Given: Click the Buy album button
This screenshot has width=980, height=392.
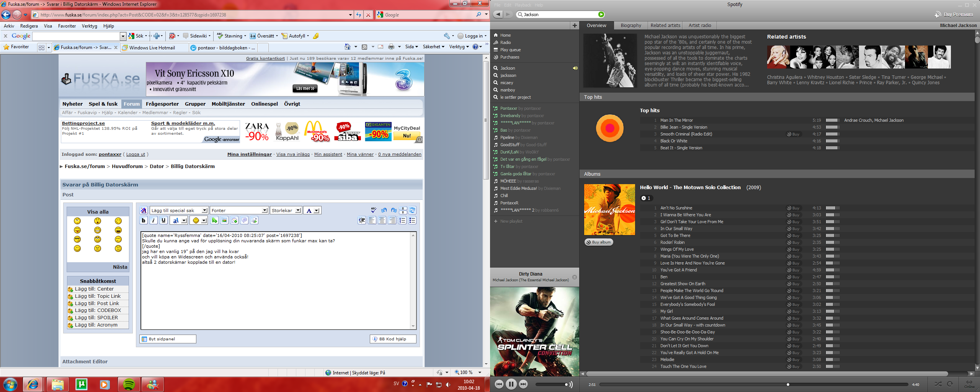Looking at the screenshot, I should (x=599, y=242).
